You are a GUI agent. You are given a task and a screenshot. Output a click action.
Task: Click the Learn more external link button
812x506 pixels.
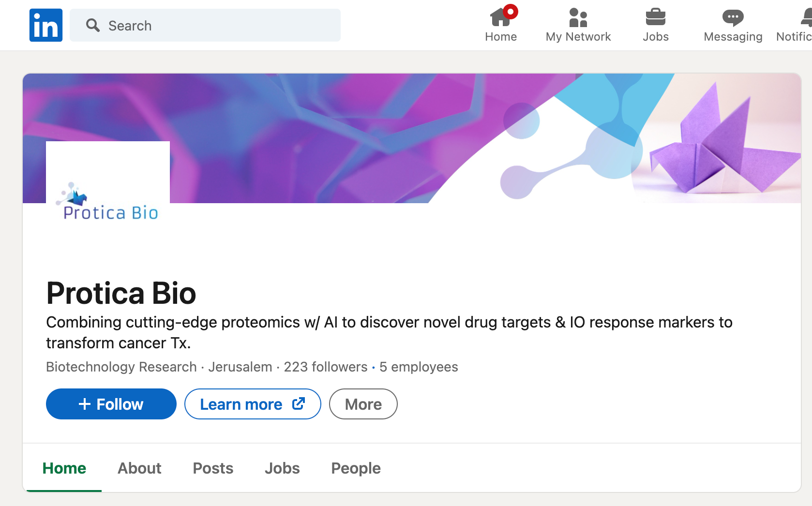pos(253,404)
